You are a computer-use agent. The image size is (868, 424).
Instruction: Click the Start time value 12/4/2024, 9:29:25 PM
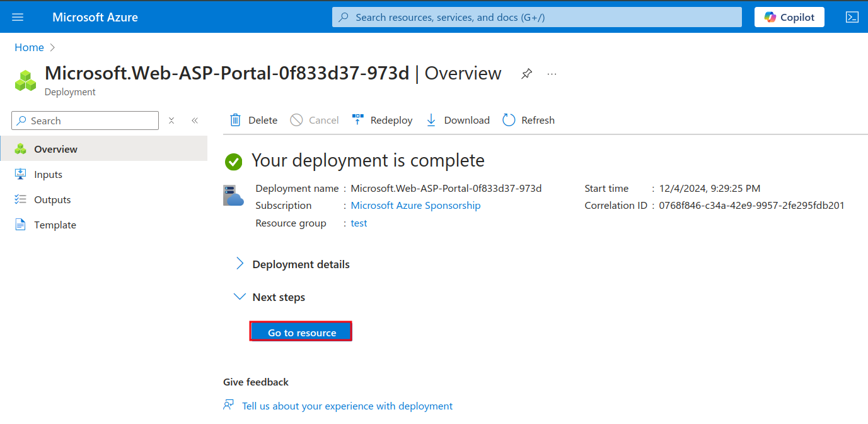pos(710,188)
